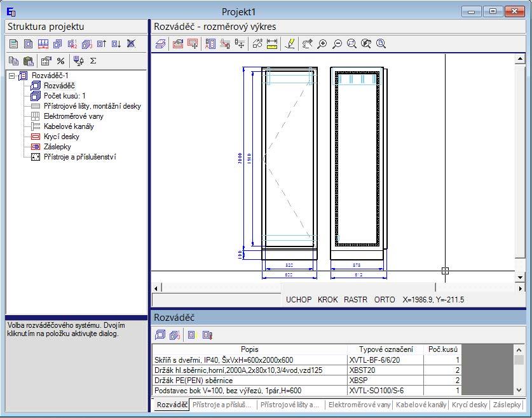Switch to the 'Přístrojové lišty a...' tab
This screenshot has width=532, height=418.
[x=290, y=405]
